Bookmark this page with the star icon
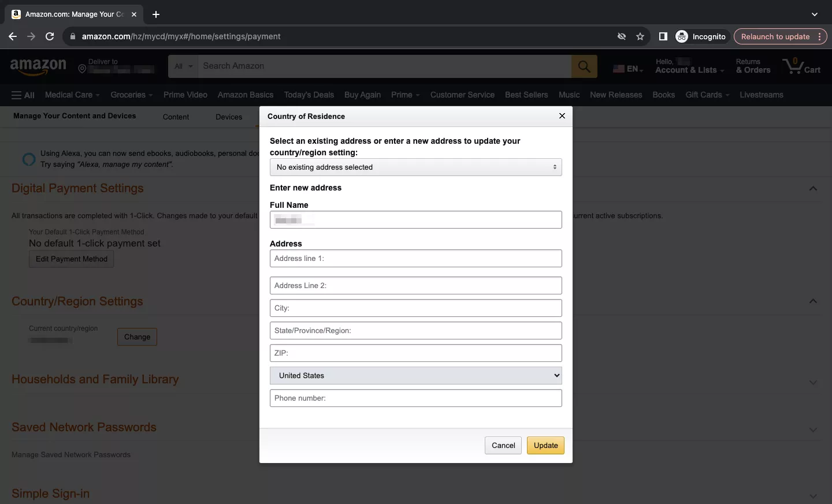The height and width of the screenshot is (504, 832). (640, 36)
